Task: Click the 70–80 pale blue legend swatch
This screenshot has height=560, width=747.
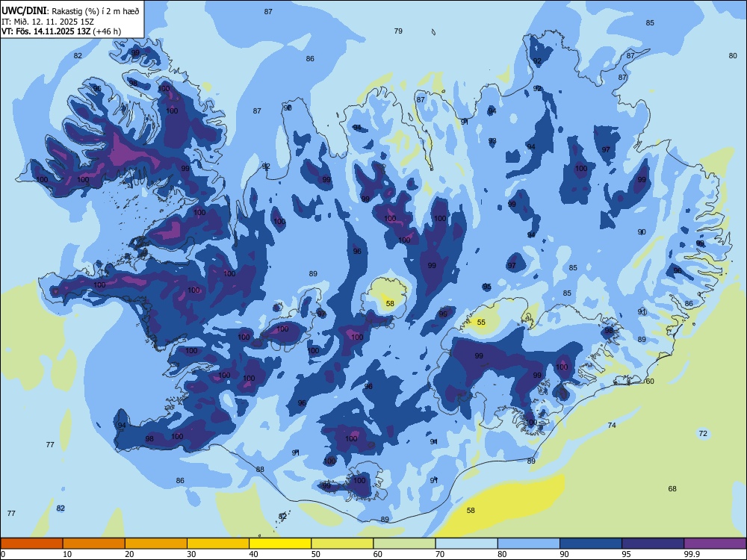Action: pyautogui.click(x=466, y=544)
